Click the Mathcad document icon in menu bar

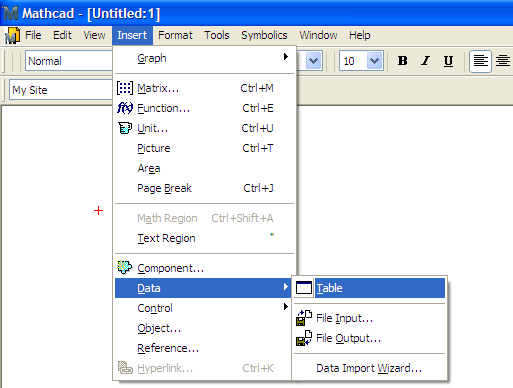tap(12, 35)
